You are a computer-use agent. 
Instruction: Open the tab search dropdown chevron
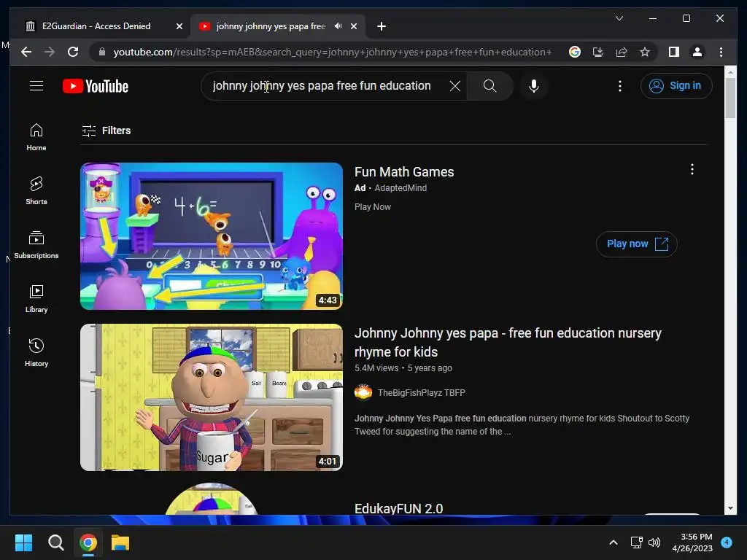pos(619,18)
